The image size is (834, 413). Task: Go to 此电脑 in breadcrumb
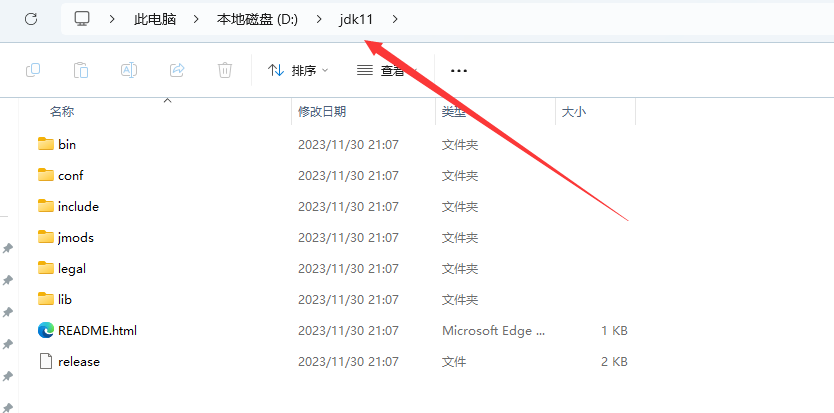point(155,20)
